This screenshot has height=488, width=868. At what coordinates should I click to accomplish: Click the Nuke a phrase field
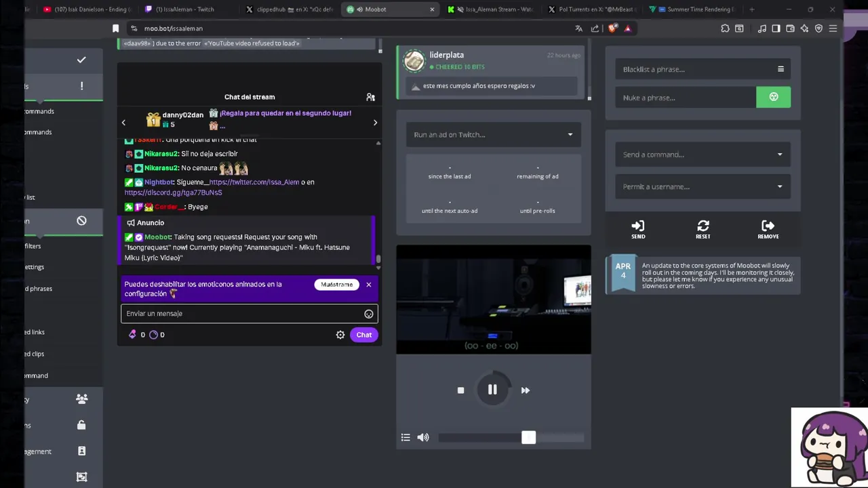coord(686,98)
